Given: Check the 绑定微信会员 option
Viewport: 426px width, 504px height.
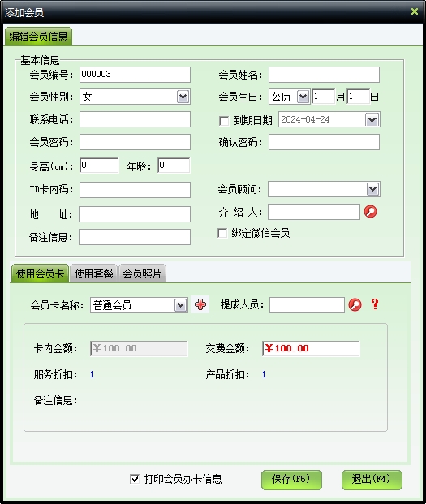Looking at the screenshot, I should 222,233.
